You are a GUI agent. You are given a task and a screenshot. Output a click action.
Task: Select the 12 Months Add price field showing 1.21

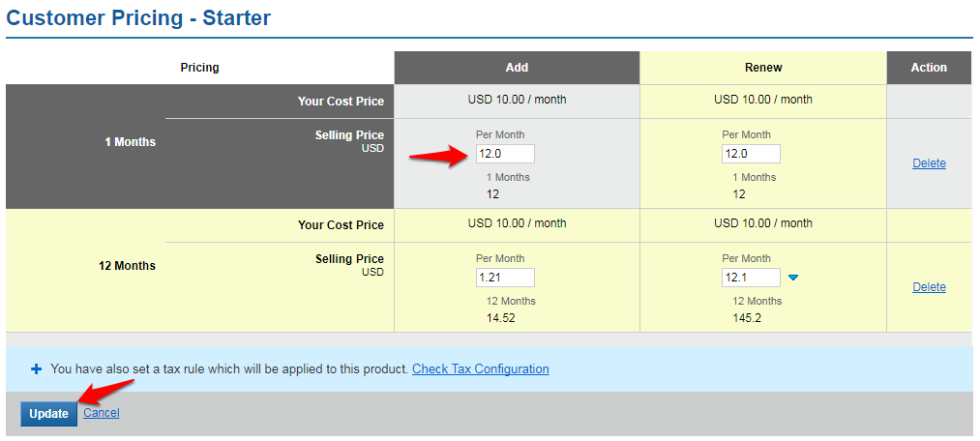click(x=505, y=278)
